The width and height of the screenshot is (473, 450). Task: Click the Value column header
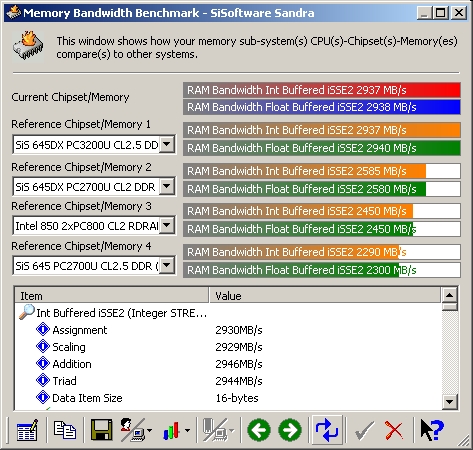pyautogui.click(x=325, y=296)
